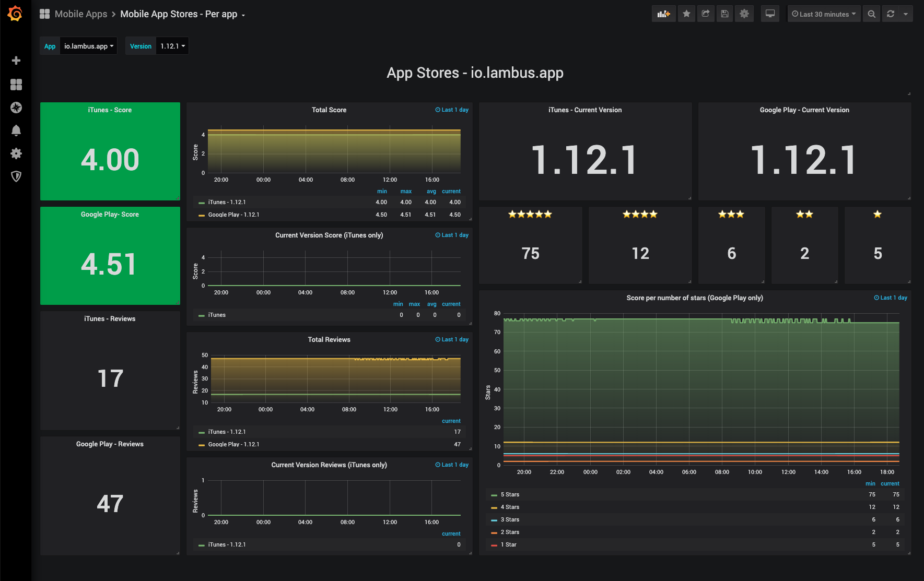Open the Create plus menu in sidebar
The height and width of the screenshot is (581, 924).
tap(16, 61)
